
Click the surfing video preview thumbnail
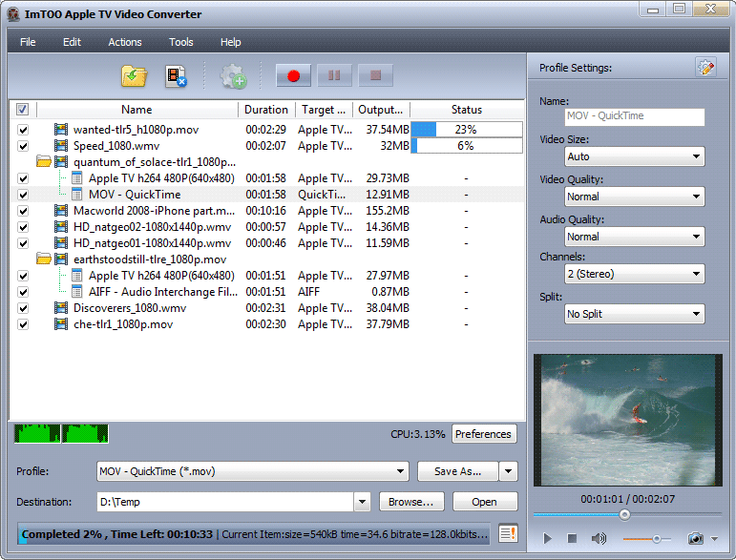[628, 420]
